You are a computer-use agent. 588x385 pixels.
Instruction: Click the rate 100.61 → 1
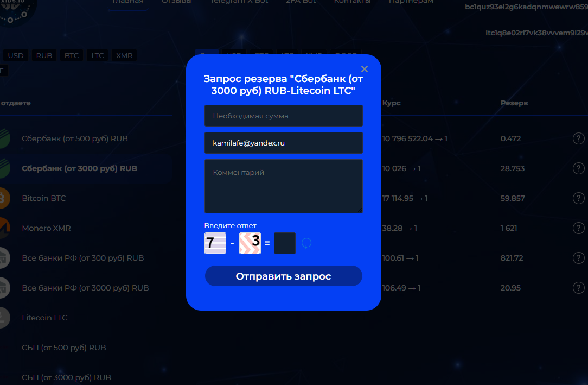(x=400, y=258)
